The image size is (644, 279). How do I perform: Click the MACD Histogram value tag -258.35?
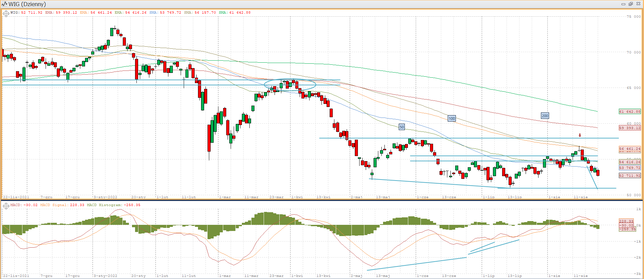(x=627, y=229)
